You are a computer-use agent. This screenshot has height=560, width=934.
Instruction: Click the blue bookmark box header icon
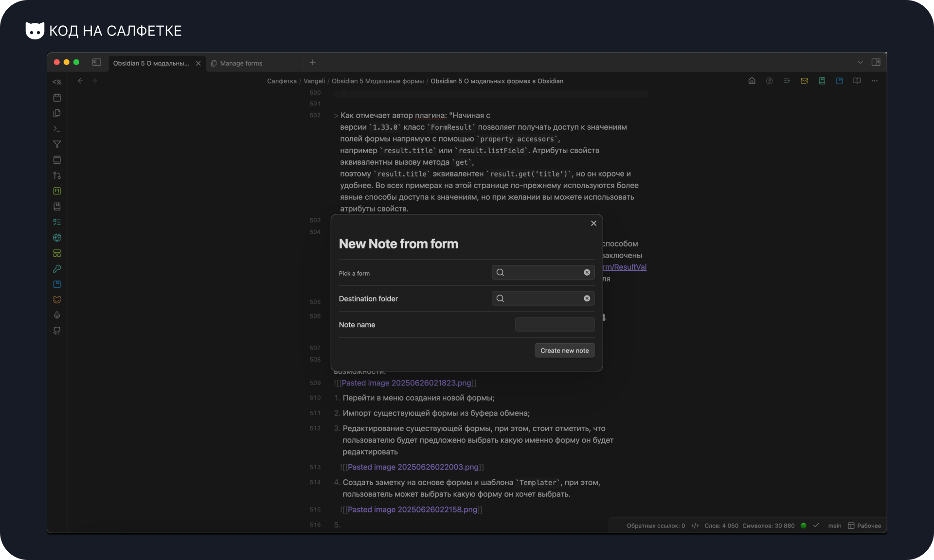[x=840, y=81]
